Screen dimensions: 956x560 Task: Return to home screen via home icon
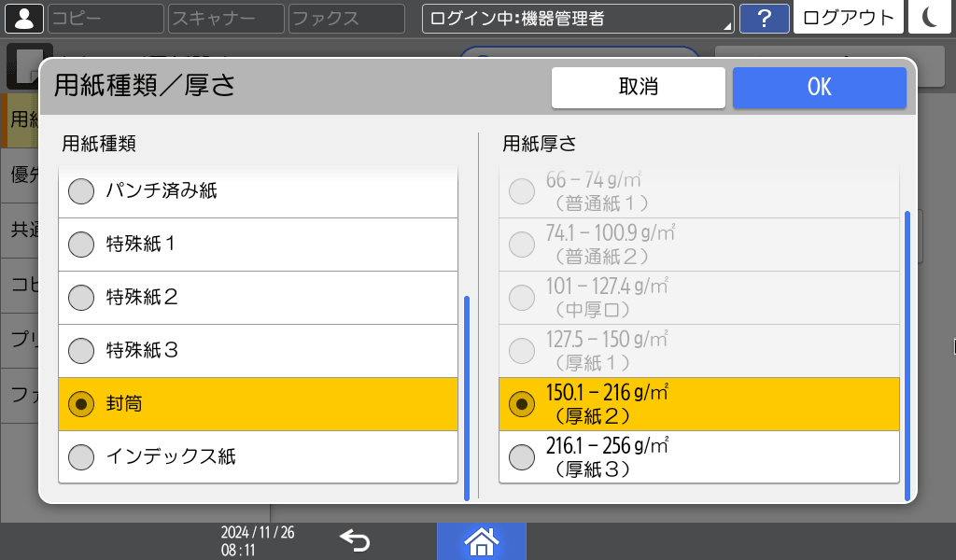pos(482,539)
